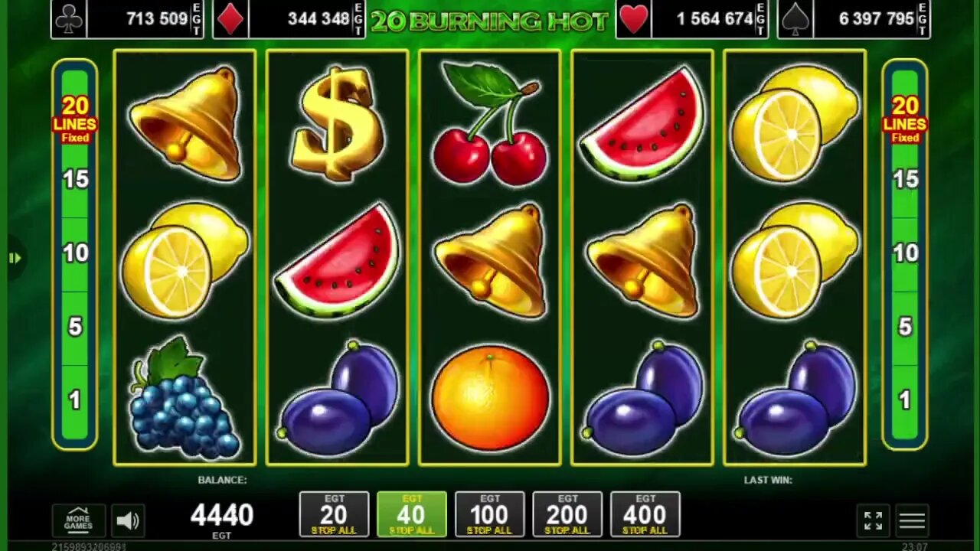Choose the 200 EGT bet option
Image resolution: width=980 pixels, height=551 pixels.
click(567, 514)
